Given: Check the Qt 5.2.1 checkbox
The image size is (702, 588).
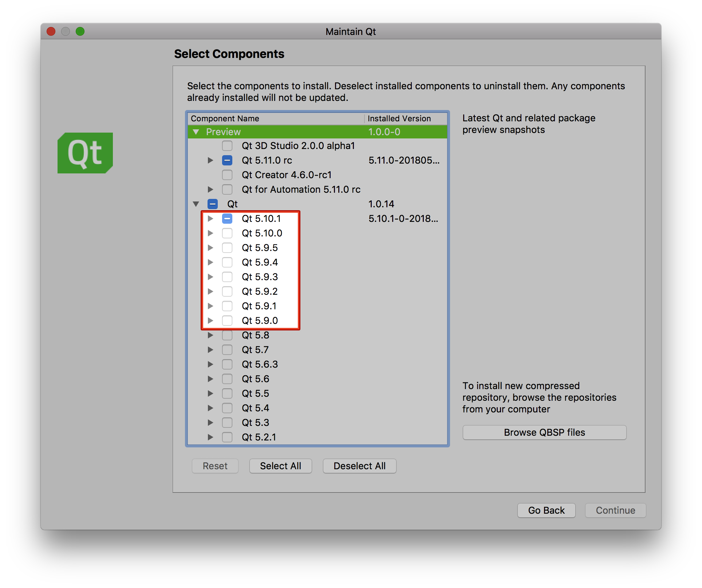Looking at the screenshot, I should 227,437.
